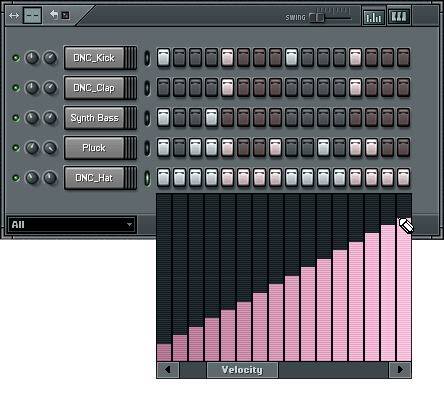Open the graph editor bars icon
Screen dimensions: 444x398
373,16
